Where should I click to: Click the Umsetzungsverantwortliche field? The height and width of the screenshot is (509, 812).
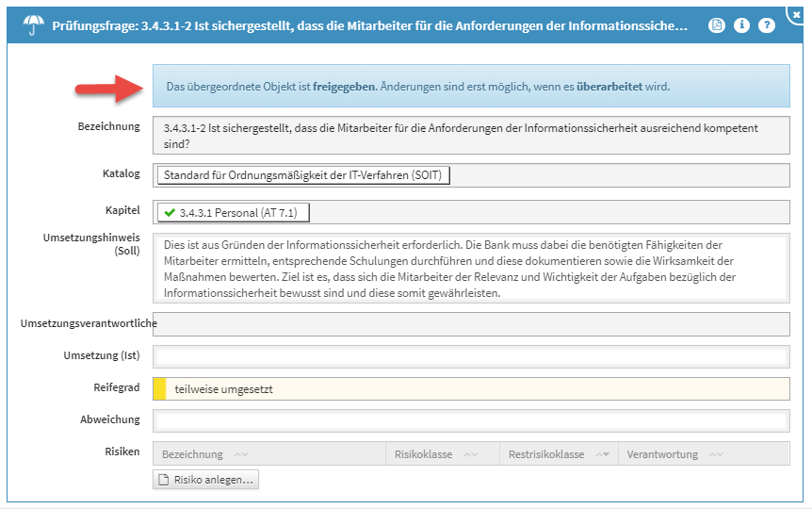coord(471,324)
